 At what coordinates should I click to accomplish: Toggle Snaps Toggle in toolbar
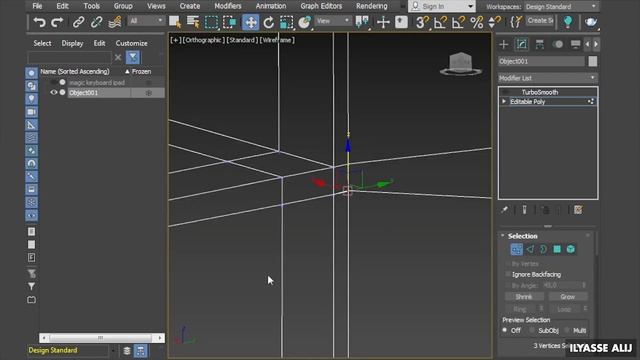(x=422, y=22)
